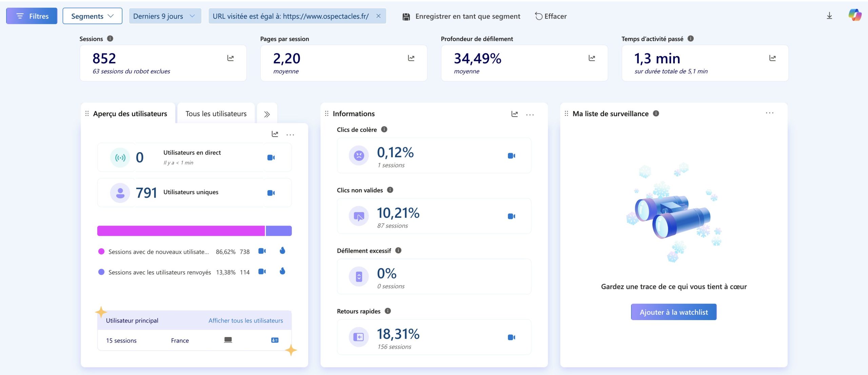Expand hidden tabs with the chevron
This screenshot has width=868, height=375.
pos(267,114)
